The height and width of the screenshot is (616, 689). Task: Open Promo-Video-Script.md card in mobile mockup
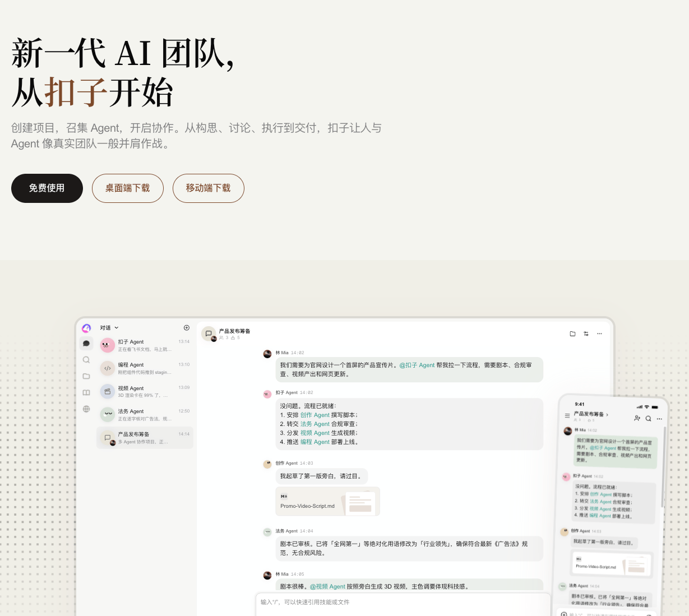tap(612, 564)
